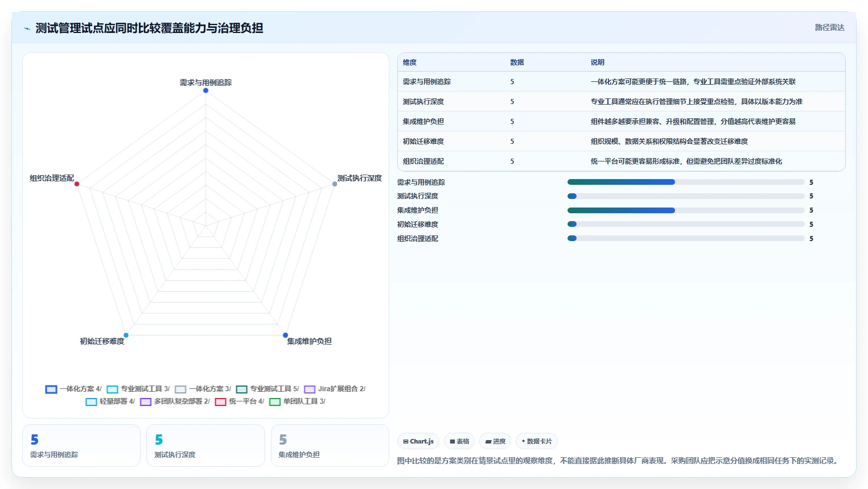Click the value 5 in 测试执行深度 table row

[x=512, y=102]
